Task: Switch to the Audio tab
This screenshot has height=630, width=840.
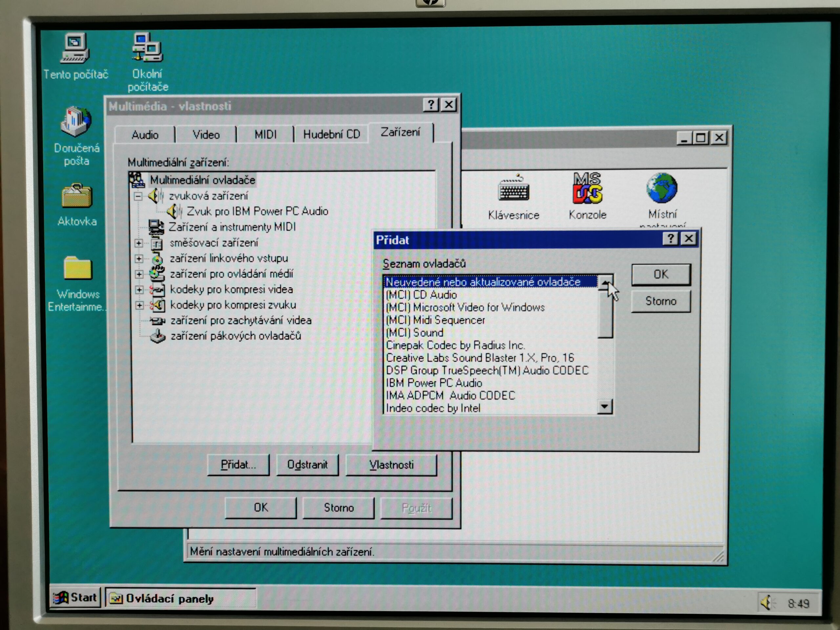Action: pyautogui.click(x=145, y=135)
